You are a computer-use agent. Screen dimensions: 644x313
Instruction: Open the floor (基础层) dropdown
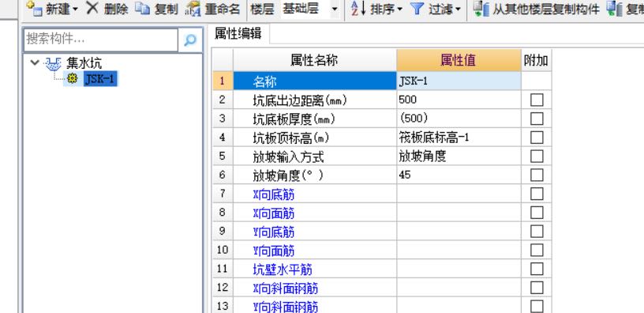[335, 9]
